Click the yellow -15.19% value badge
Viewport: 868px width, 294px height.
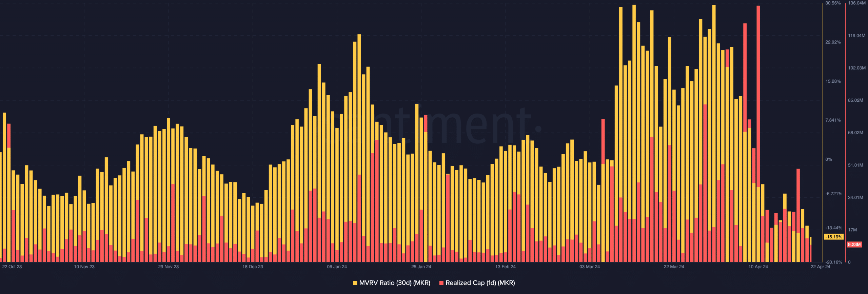(x=834, y=237)
